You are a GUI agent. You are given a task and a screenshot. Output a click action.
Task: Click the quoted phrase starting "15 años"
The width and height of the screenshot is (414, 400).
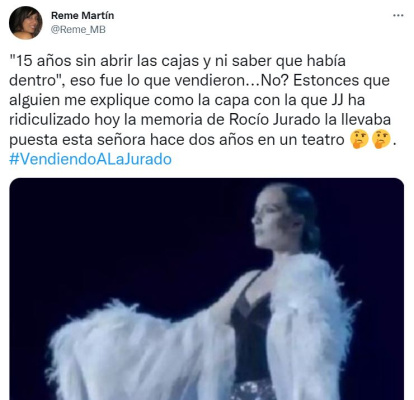coord(177,71)
